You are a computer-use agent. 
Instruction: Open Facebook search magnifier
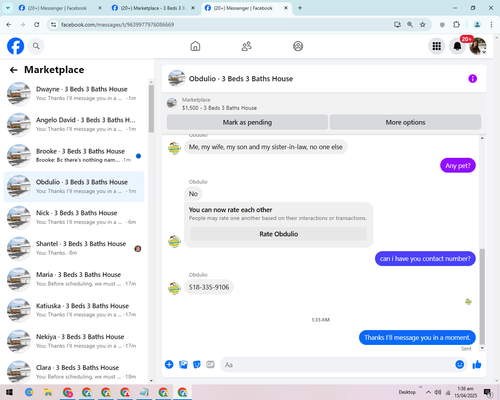[36, 46]
